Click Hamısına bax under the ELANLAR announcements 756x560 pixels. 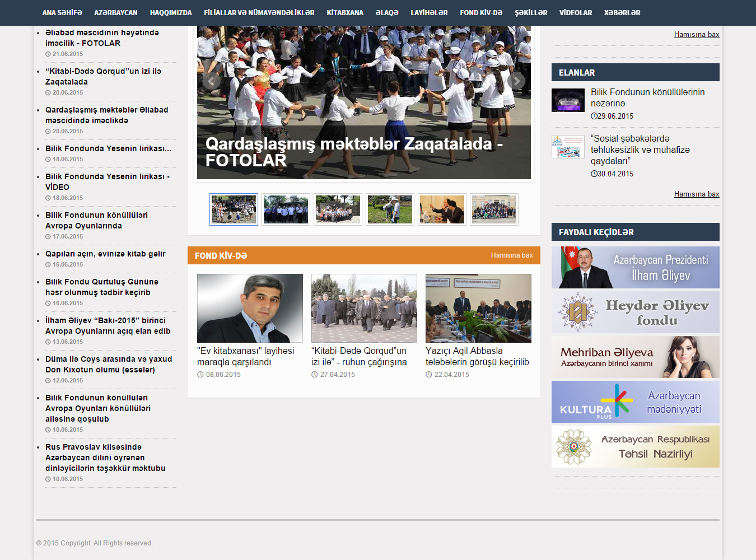tap(696, 194)
